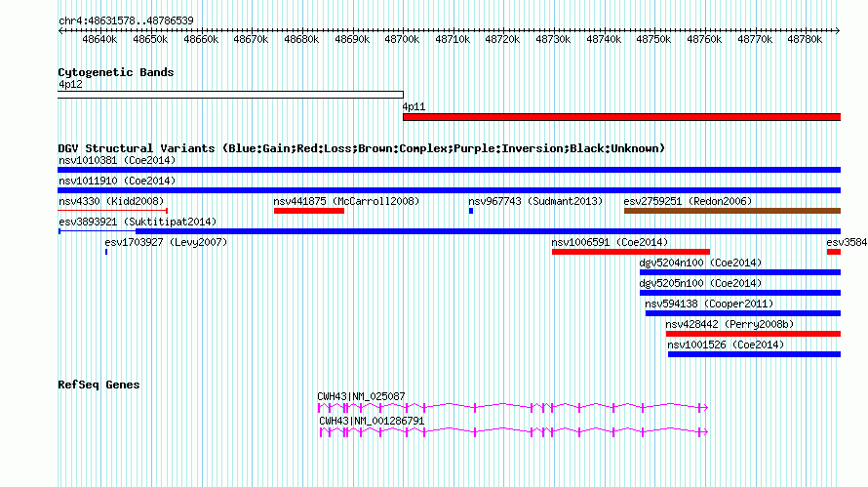This screenshot has width=868, height=487.
Task: Select the blue dgv5204n100 gain bar
Action: click(740, 272)
